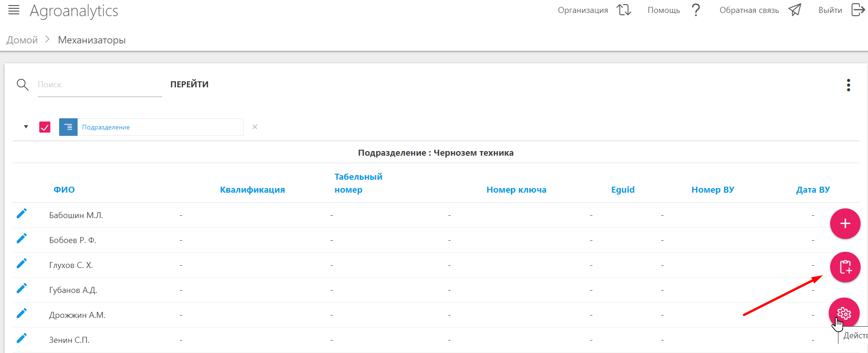Edit Бабошин М.Л. with pencil icon
868x353 pixels.
tap(22, 213)
